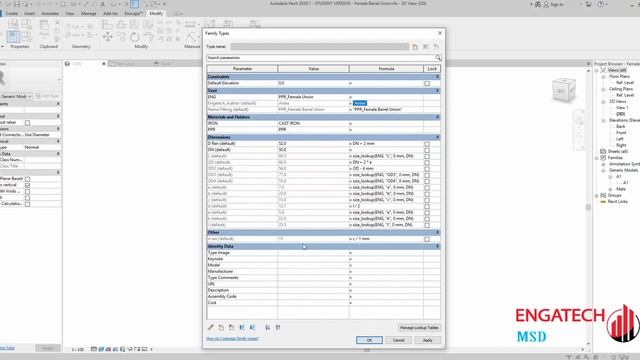Click the Text tool icon in quick access toolbar
Viewport: 640px width, 360px height.
[x=102, y=4]
